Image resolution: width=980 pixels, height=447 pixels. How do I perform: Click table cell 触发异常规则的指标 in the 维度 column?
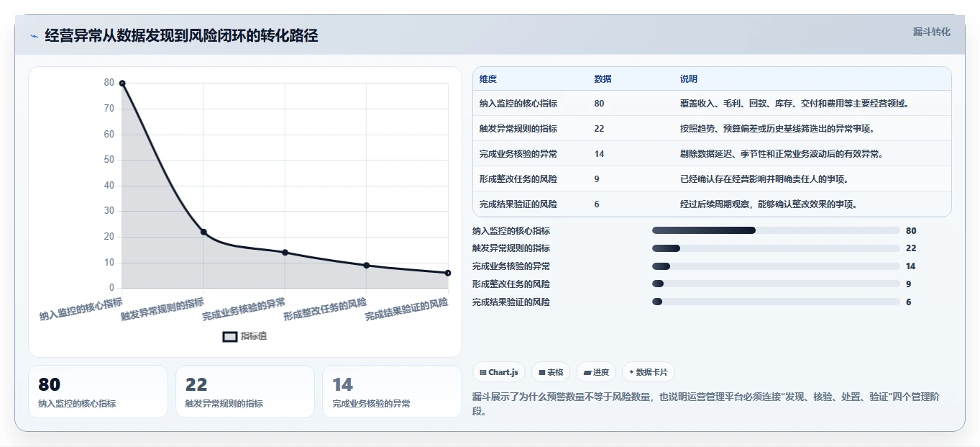click(518, 129)
